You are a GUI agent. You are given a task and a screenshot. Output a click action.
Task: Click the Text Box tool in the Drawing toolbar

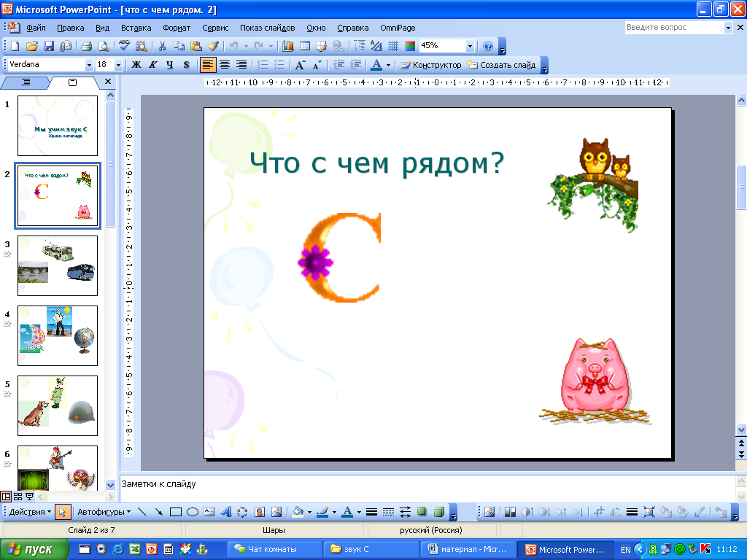[209, 512]
